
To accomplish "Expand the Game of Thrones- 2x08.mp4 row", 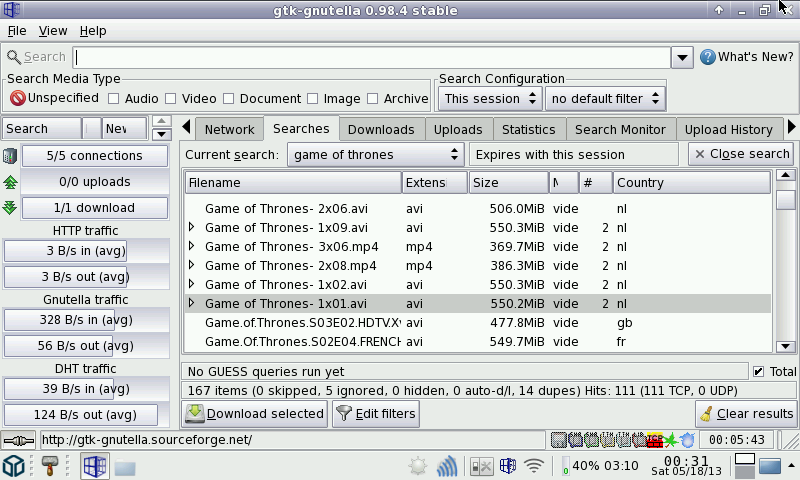I will click(191, 264).
